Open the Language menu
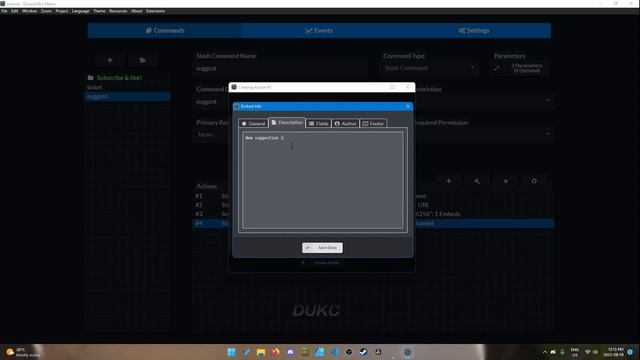Screen dimensions: 640x360 80,11
